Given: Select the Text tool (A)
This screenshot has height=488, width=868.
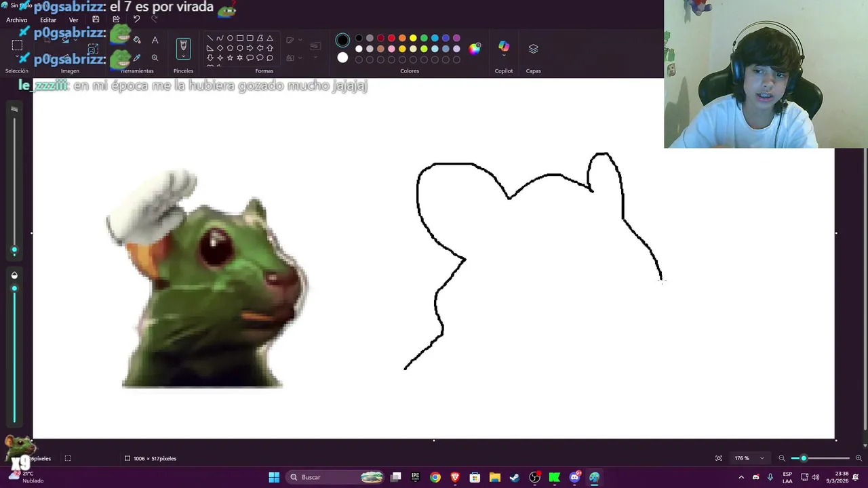Looking at the screenshot, I should pyautogui.click(x=155, y=40).
